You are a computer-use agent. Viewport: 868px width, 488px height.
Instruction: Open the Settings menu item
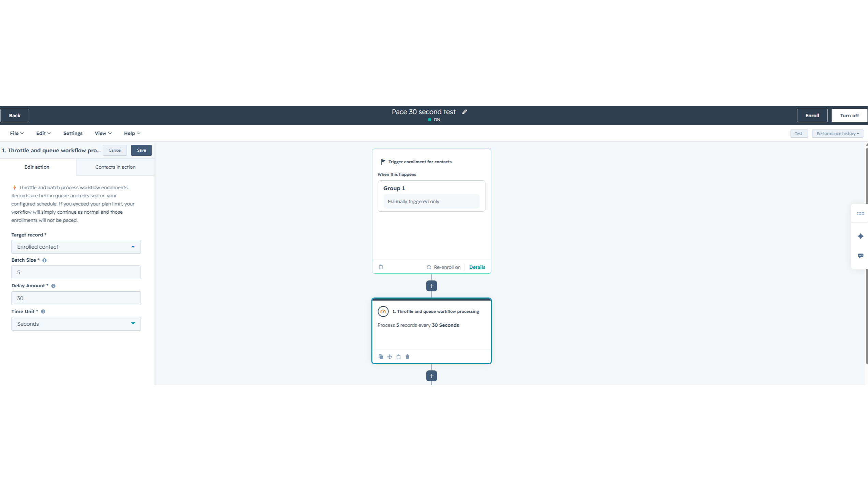[73, 133]
